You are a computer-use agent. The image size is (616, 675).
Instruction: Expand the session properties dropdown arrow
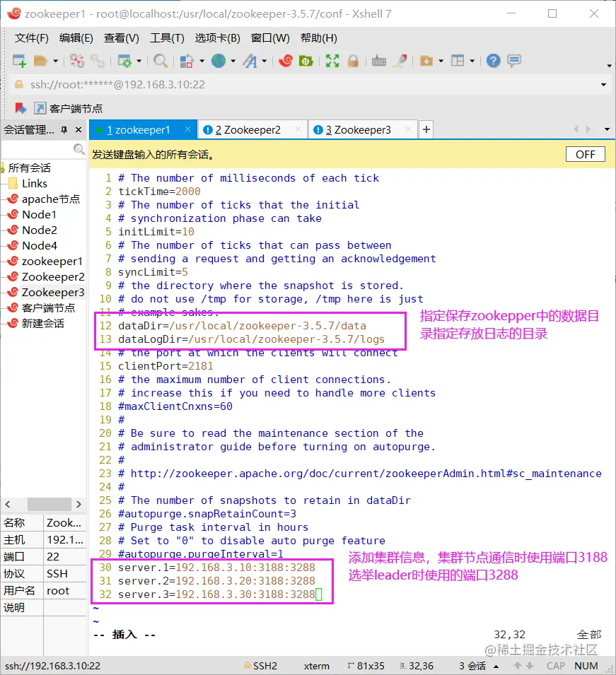pos(139,61)
